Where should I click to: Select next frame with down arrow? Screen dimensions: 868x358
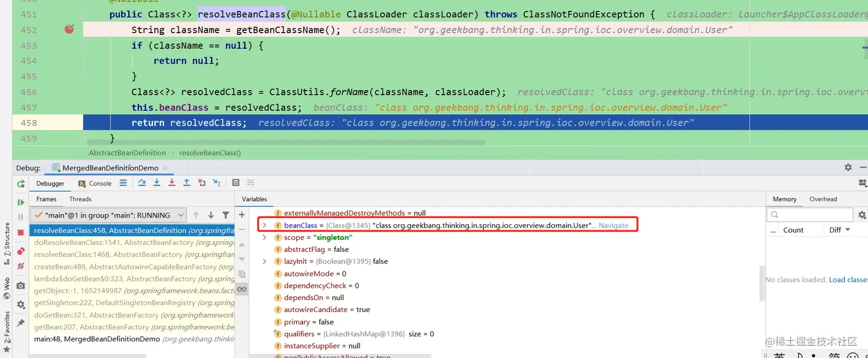coord(211,215)
